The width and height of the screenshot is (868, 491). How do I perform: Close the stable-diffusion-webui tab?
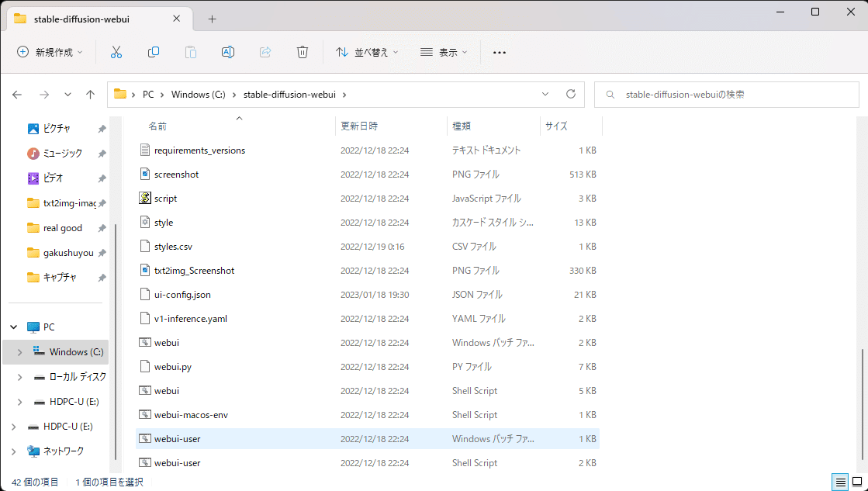click(176, 19)
